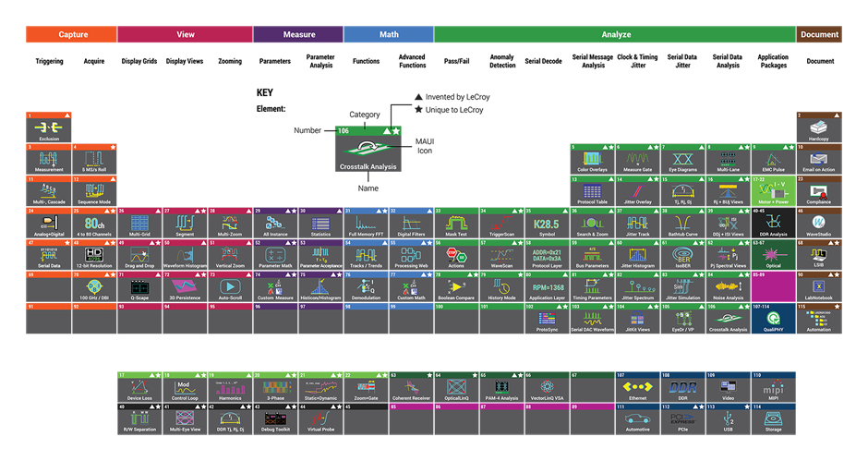Image resolution: width=868 pixels, height=461 pixels.
Task: Select the Capture category header
Action: pos(71,34)
